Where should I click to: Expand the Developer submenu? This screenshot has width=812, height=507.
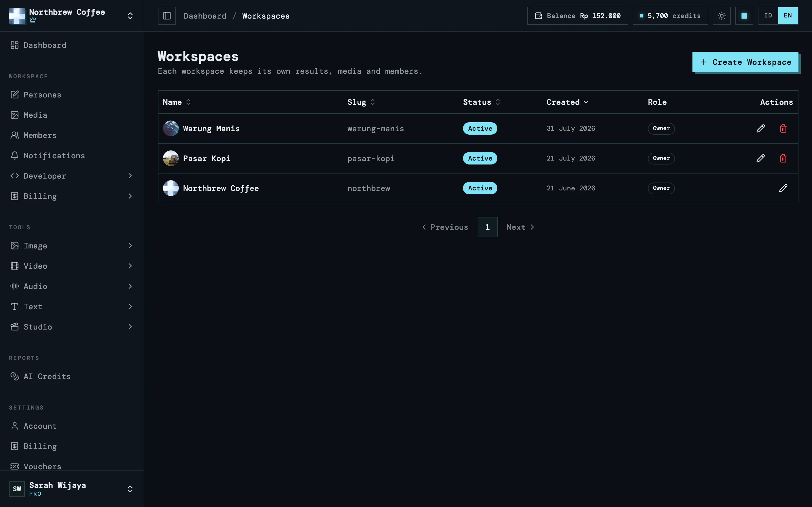[x=71, y=176]
